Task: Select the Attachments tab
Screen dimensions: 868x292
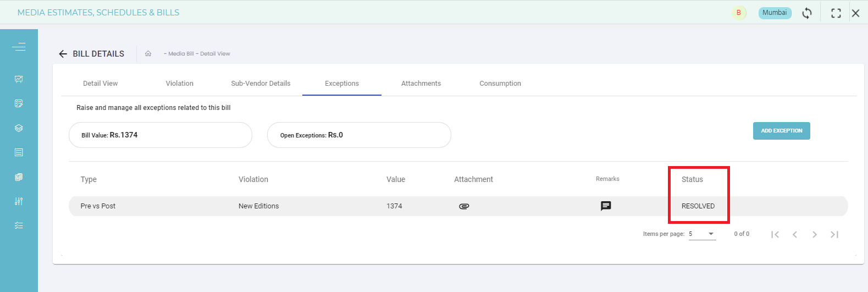Action: click(x=421, y=84)
